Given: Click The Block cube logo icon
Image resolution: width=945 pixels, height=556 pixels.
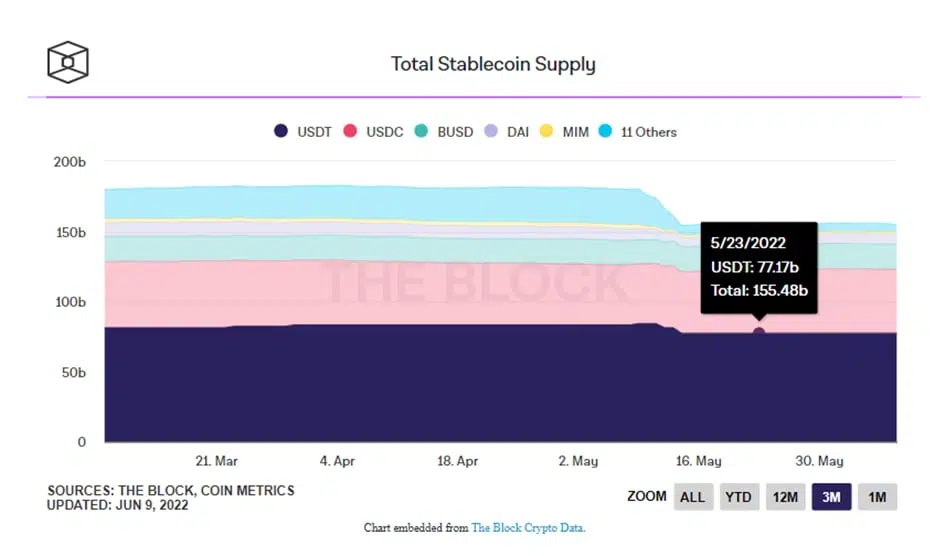Looking at the screenshot, I should pyautogui.click(x=68, y=63).
